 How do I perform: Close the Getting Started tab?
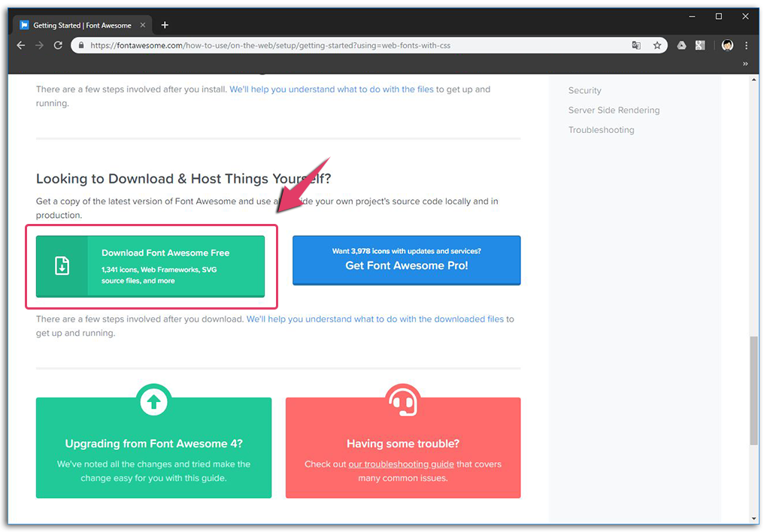[144, 25]
